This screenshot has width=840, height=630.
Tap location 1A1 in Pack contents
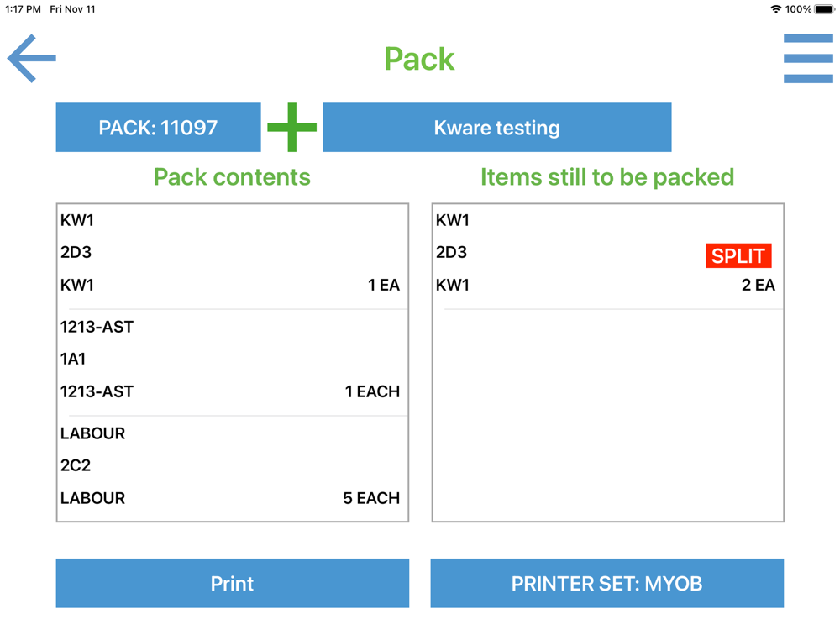click(x=73, y=359)
